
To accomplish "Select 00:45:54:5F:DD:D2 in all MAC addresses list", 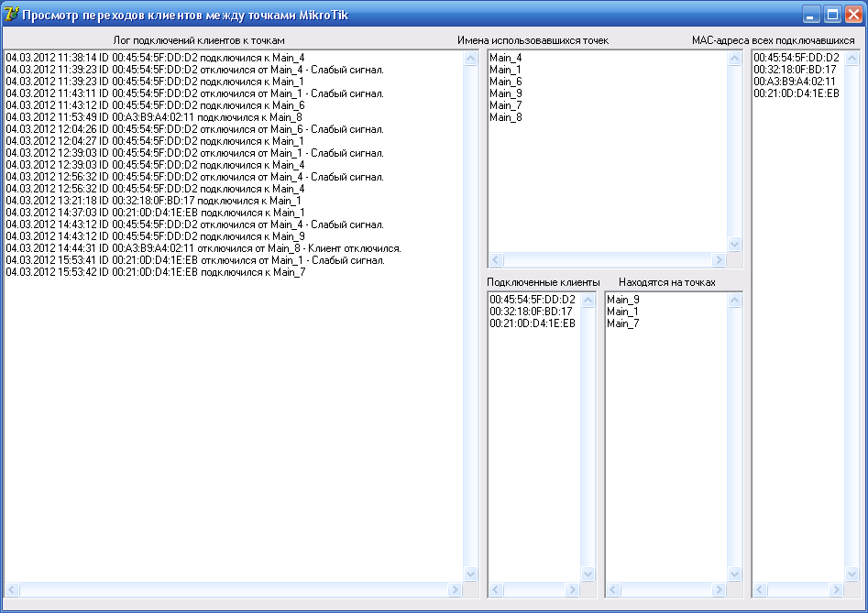I will coord(796,58).
